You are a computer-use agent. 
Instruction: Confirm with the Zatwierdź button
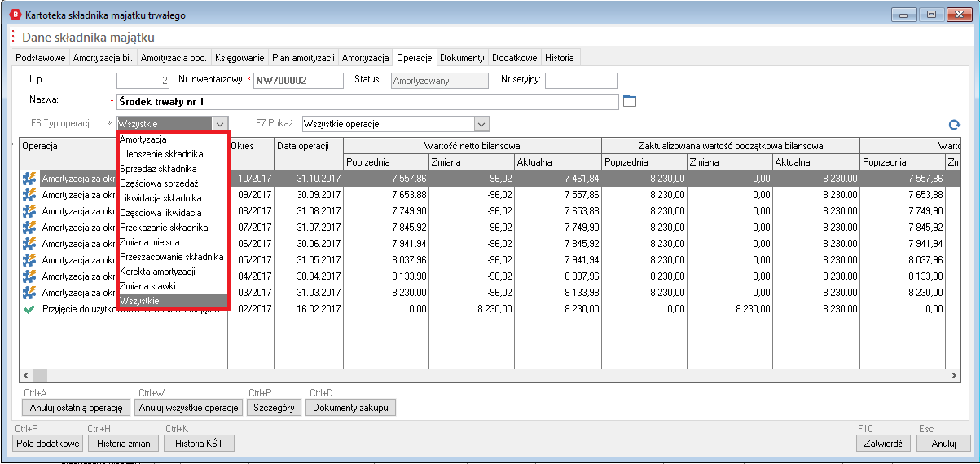pyautogui.click(x=883, y=444)
